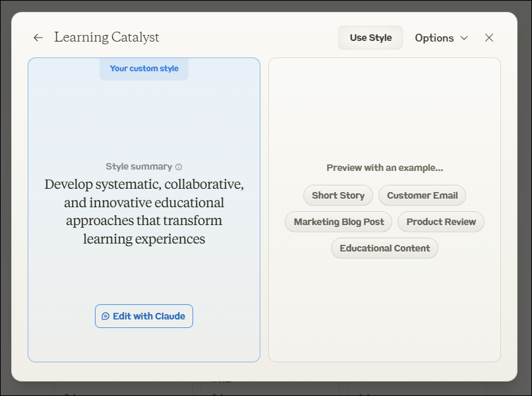Click the Style summary label
532x396 pixels.
click(x=138, y=166)
